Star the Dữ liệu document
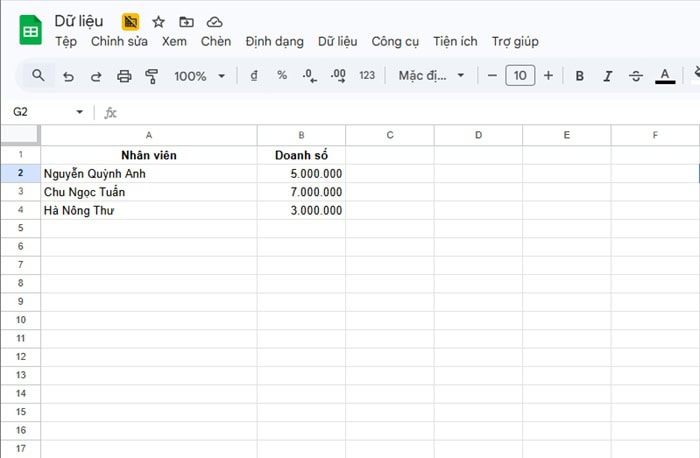The width and height of the screenshot is (700, 458). [x=158, y=21]
